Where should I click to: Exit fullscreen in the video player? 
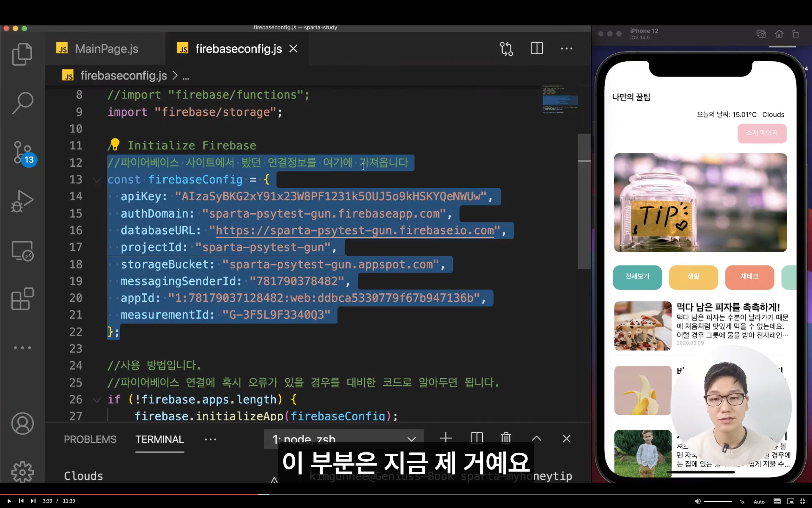pos(802,501)
